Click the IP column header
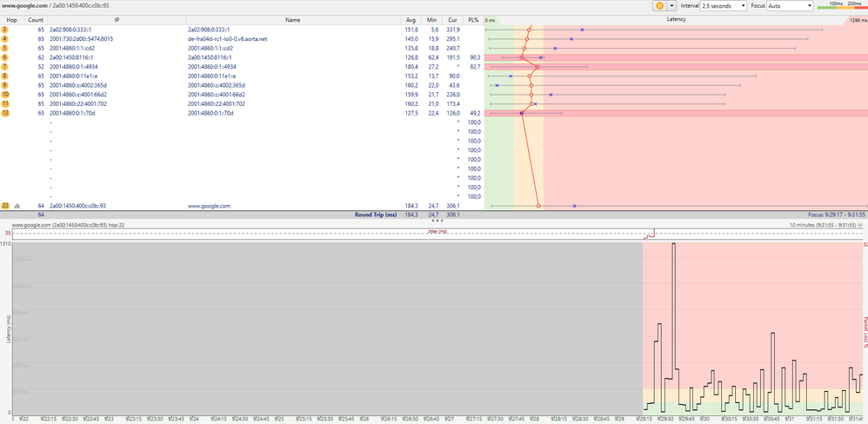Image resolution: width=868 pixels, height=424 pixels. [x=117, y=20]
